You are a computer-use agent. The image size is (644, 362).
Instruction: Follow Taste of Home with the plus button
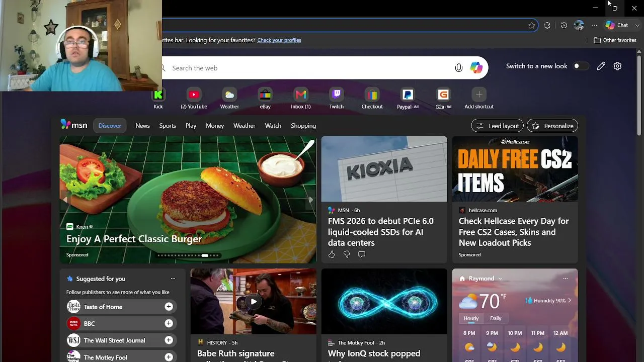point(169,307)
